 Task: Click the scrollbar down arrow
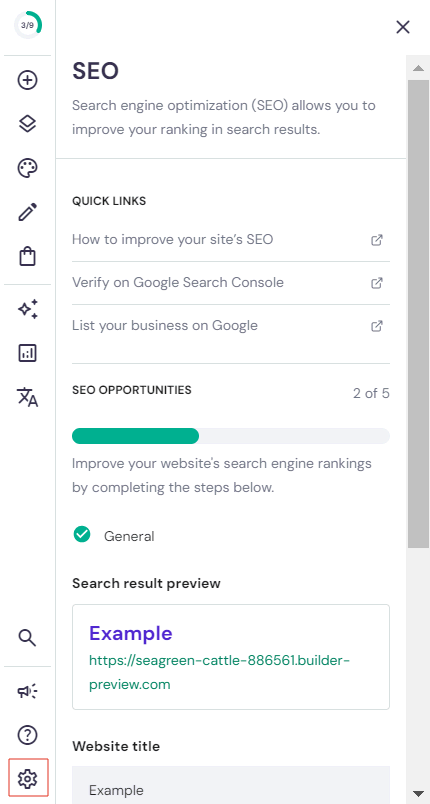[x=418, y=793]
